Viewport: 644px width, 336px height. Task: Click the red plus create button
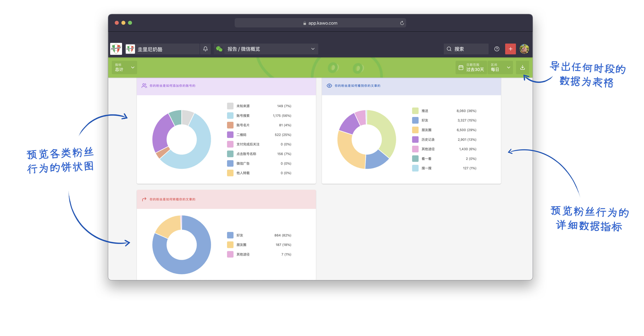[510, 49]
